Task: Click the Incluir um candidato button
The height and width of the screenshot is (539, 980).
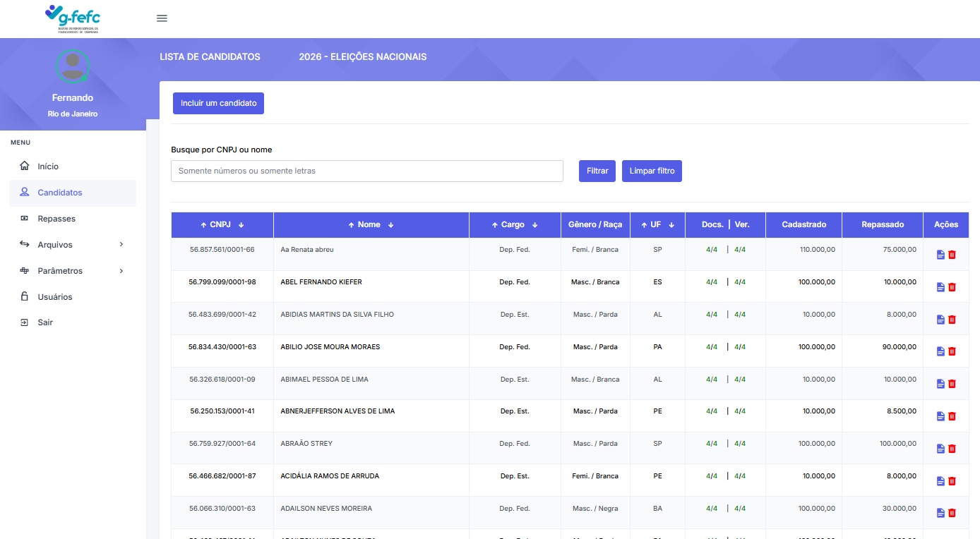Action: 218,103
